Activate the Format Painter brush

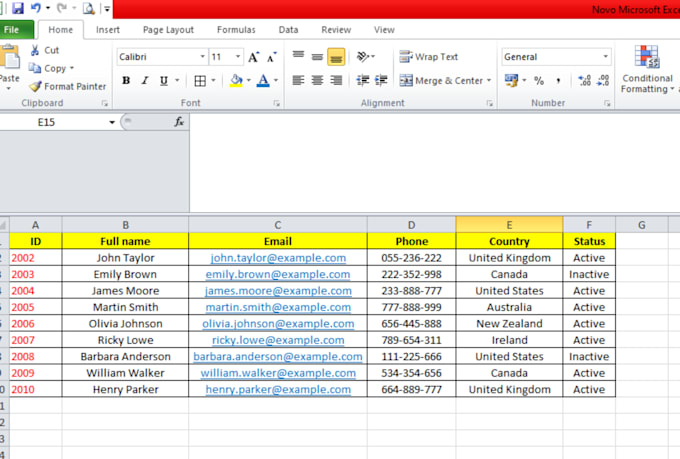point(35,86)
